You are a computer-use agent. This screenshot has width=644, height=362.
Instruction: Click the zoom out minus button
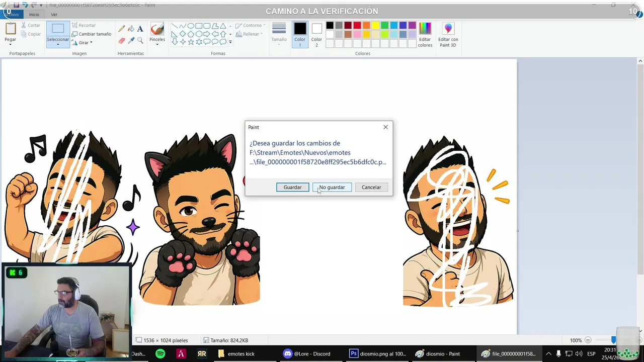pyautogui.click(x=588, y=340)
